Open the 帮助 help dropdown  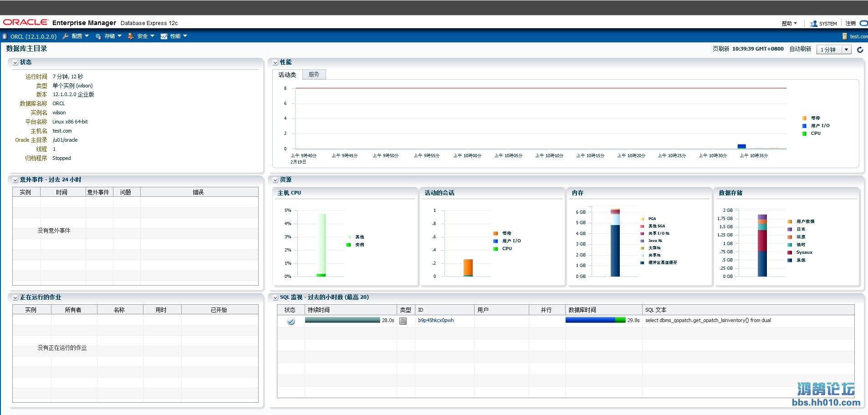[x=789, y=23]
